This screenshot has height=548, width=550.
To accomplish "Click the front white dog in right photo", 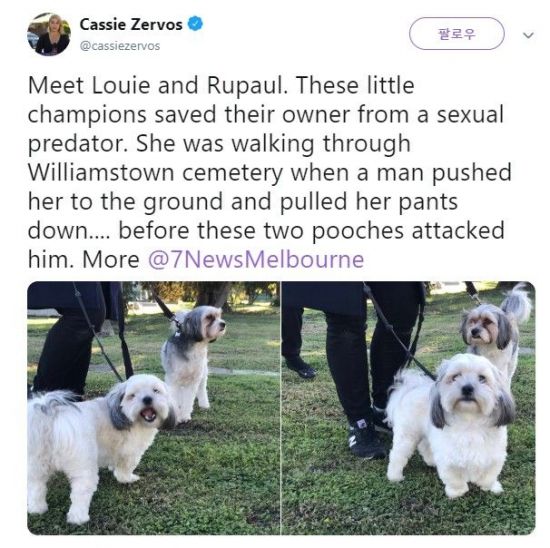I will tap(452, 425).
